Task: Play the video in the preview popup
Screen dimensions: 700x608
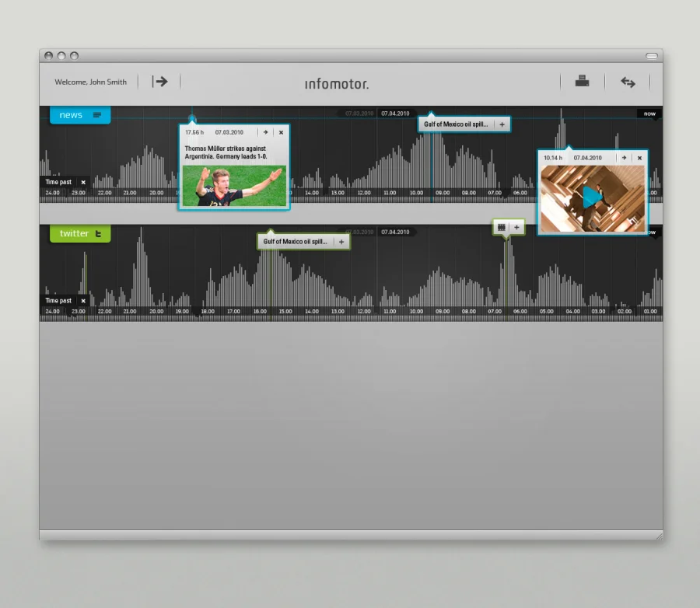Action: (x=592, y=197)
